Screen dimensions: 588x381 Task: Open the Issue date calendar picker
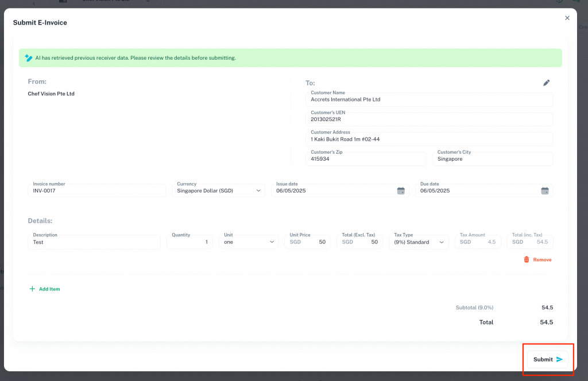coord(401,190)
